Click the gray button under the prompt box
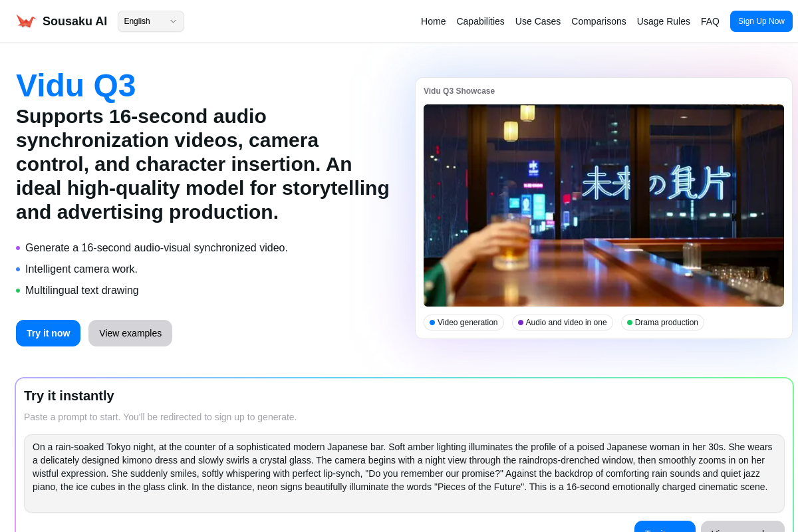This screenshot has width=798, height=532. (742, 527)
